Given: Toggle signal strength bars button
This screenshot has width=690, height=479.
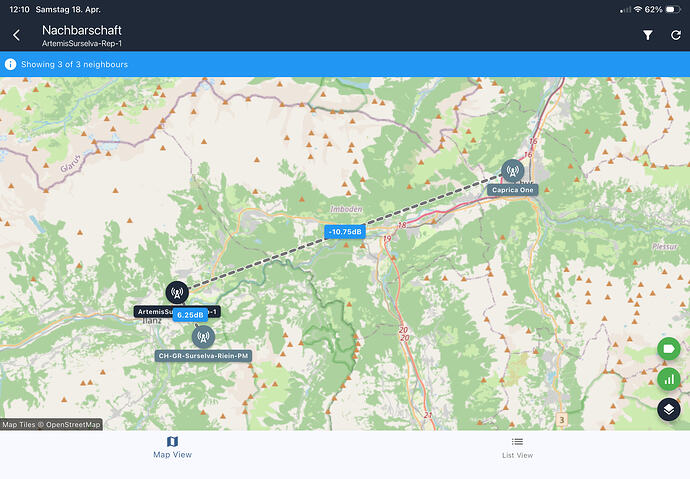Looking at the screenshot, I should 669,379.
